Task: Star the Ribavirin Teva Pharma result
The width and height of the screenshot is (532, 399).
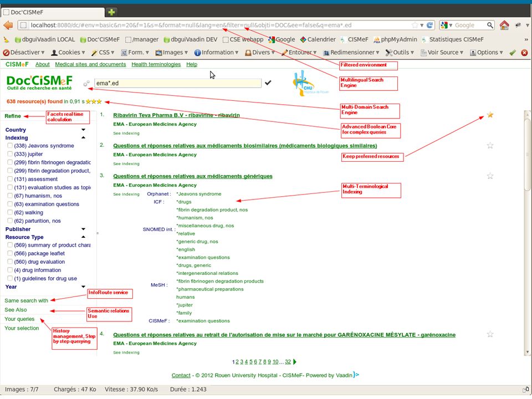Action: 490,115
